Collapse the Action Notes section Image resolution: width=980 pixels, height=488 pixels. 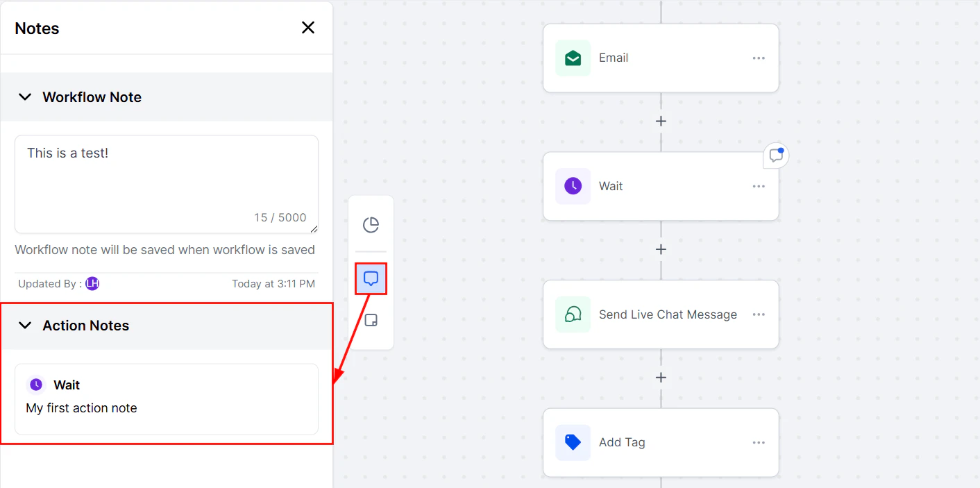[26, 325]
